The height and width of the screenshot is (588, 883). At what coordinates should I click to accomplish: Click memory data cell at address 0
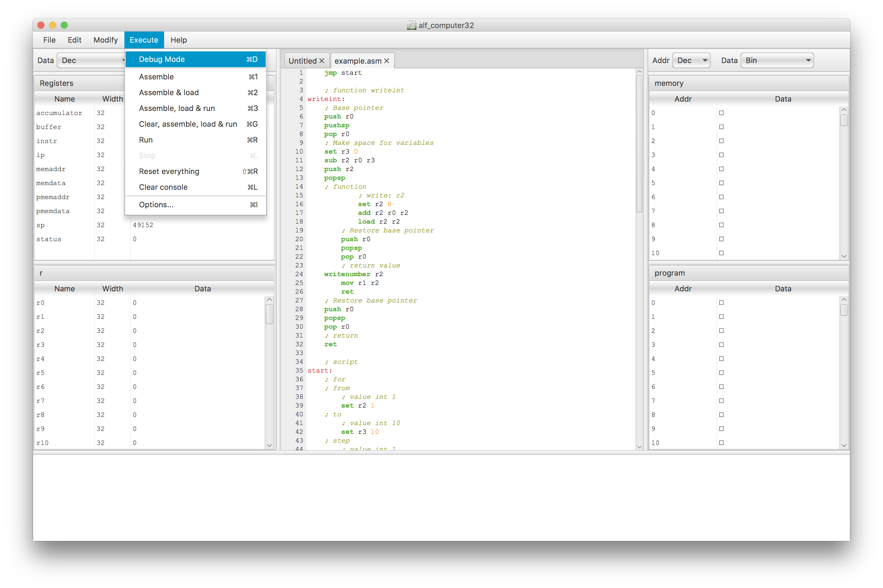click(x=778, y=113)
